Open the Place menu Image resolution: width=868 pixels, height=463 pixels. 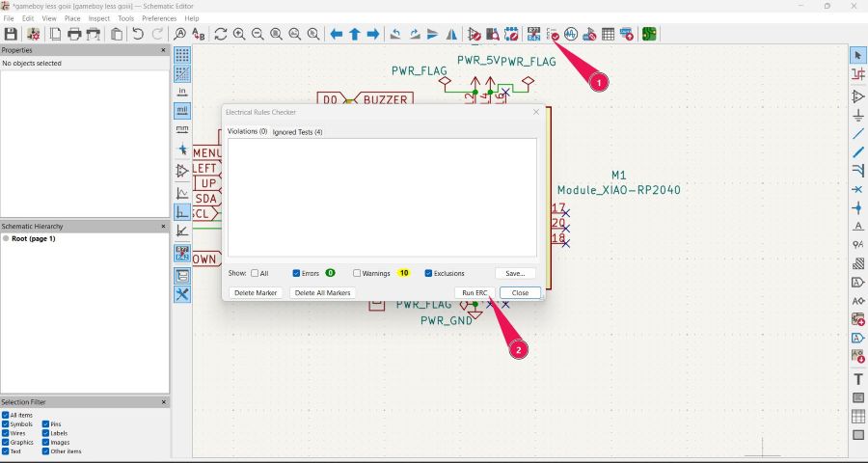tap(72, 18)
